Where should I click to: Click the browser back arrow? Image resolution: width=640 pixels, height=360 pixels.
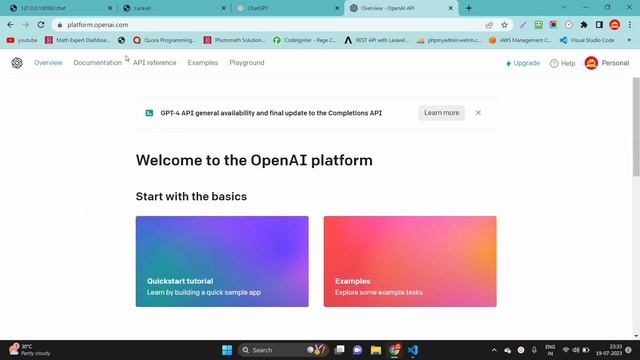[x=10, y=25]
